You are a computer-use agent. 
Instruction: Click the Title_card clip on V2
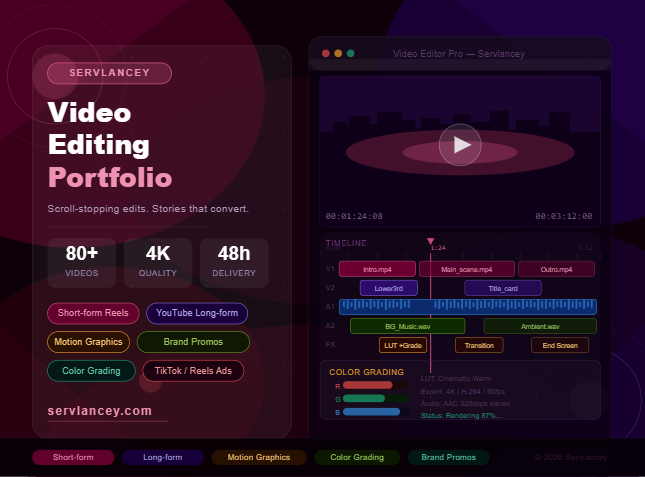coord(502,288)
